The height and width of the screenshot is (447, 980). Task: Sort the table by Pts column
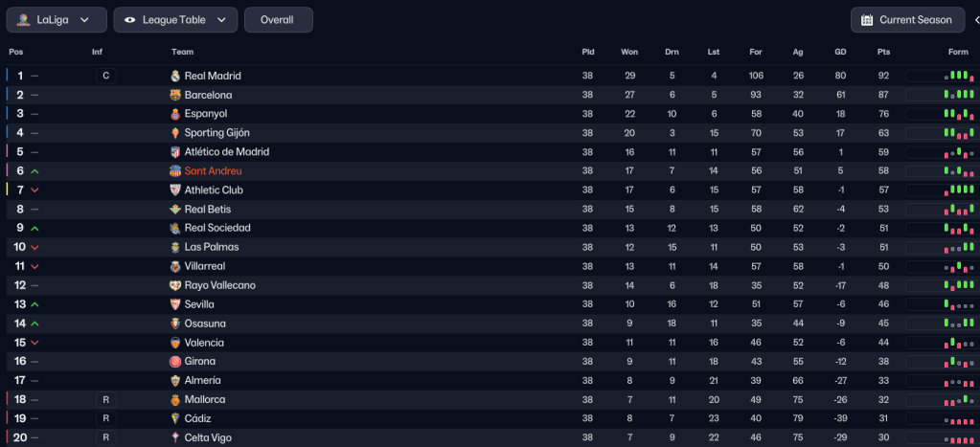tap(883, 52)
